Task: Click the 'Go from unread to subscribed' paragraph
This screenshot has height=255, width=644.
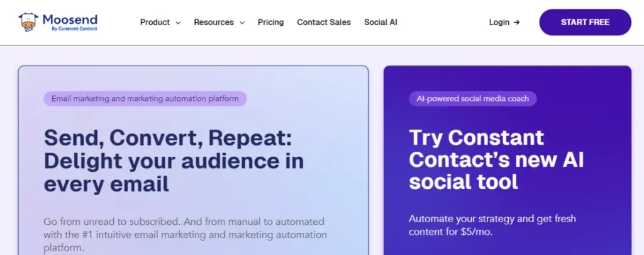Action: [186, 235]
